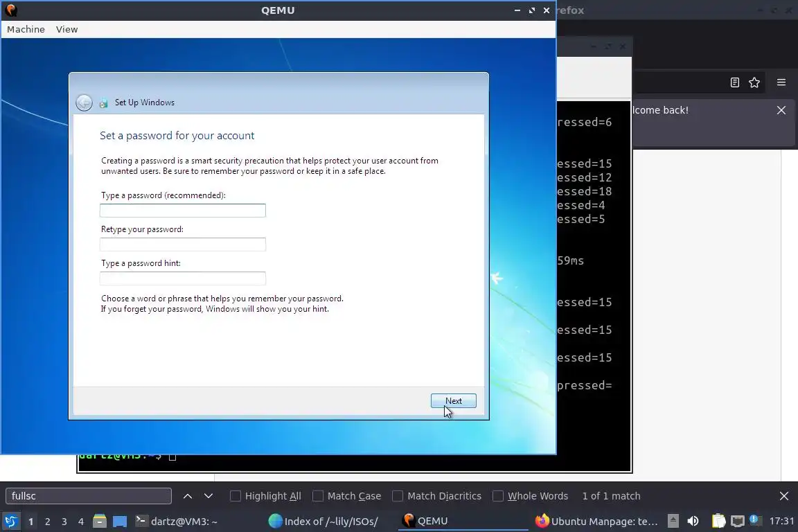
Task: Dismiss the 'Welcome back!' notification
Action: pos(781,110)
